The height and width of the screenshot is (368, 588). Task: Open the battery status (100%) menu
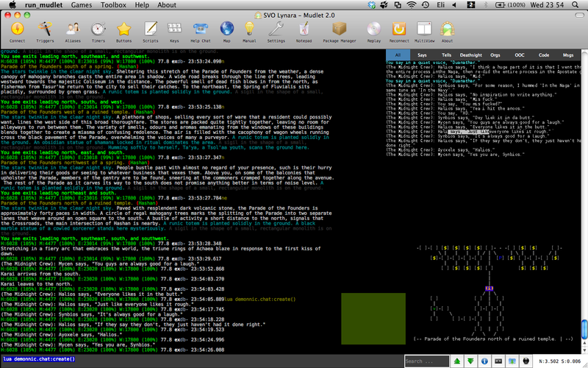(x=510, y=5)
